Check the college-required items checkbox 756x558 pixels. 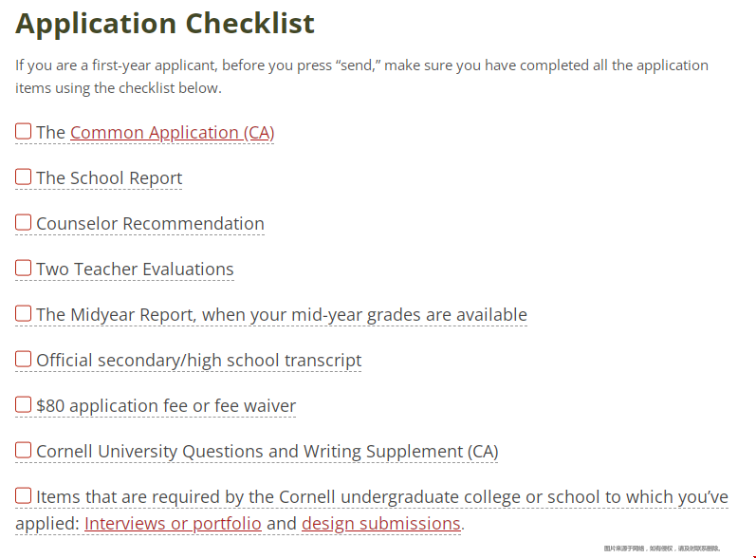coord(23,495)
